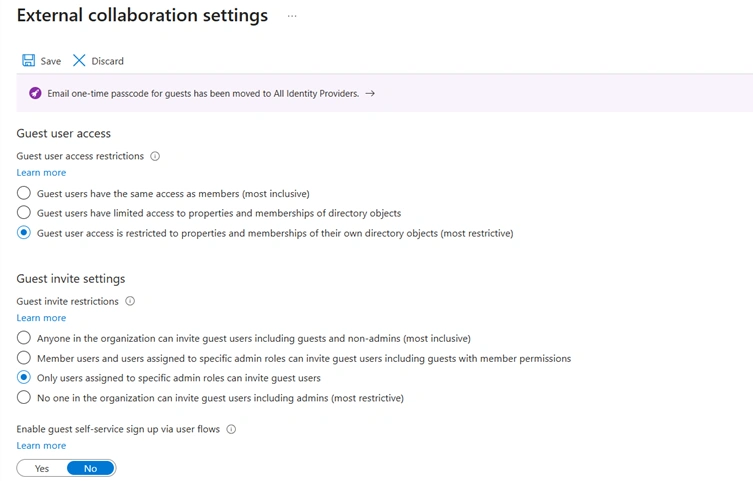Click the Save button label
Screen dimensions: 753x481
[x=50, y=61]
